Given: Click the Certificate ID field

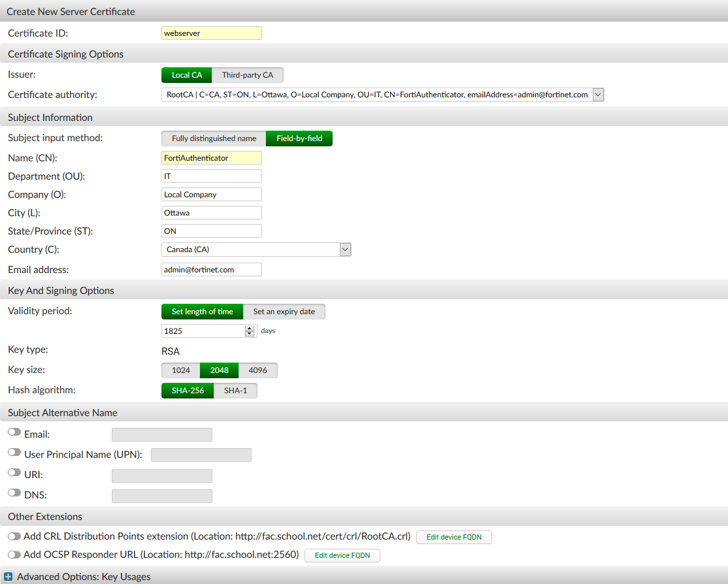Looking at the screenshot, I should pos(212,33).
